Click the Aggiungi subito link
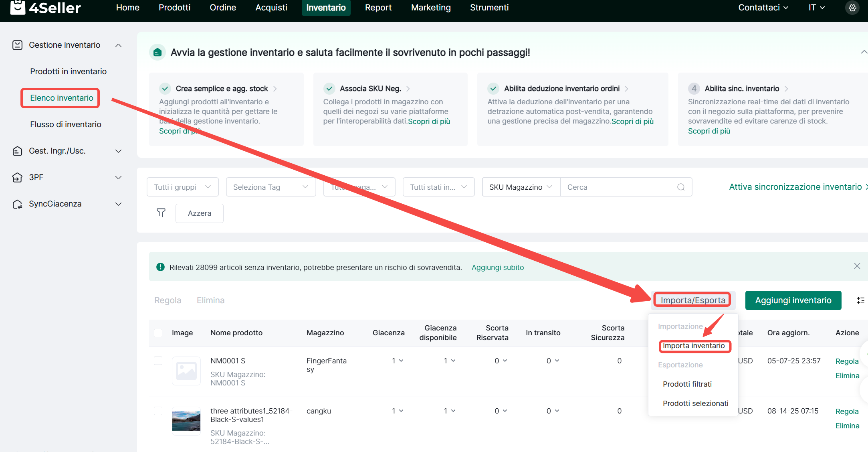868x452 pixels. click(497, 268)
